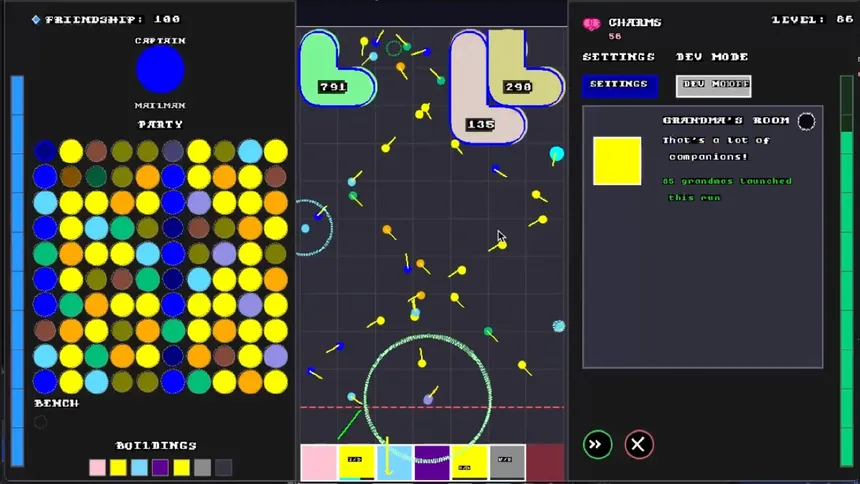
Task: Open the DEV MODE heading tab
Action: (x=712, y=57)
